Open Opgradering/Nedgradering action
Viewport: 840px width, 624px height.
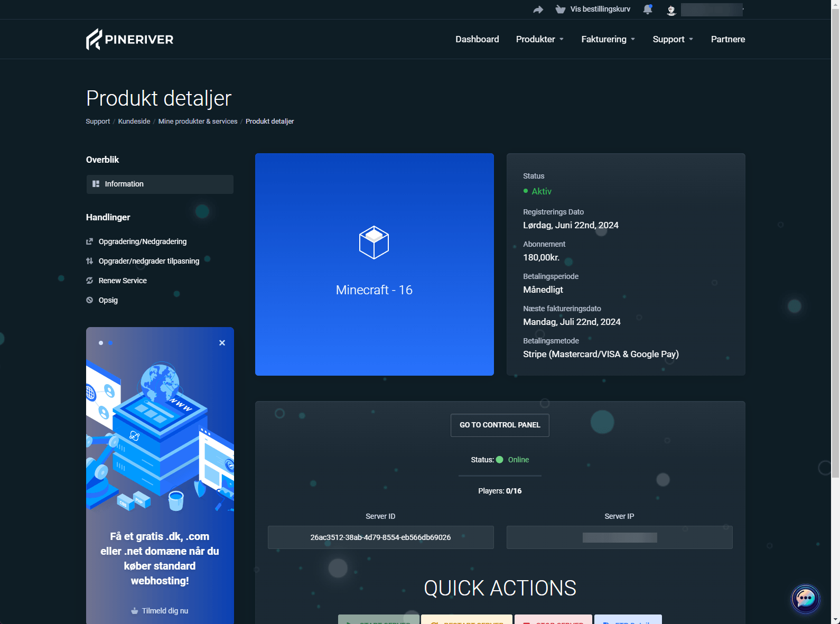pyautogui.click(x=143, y=241)
